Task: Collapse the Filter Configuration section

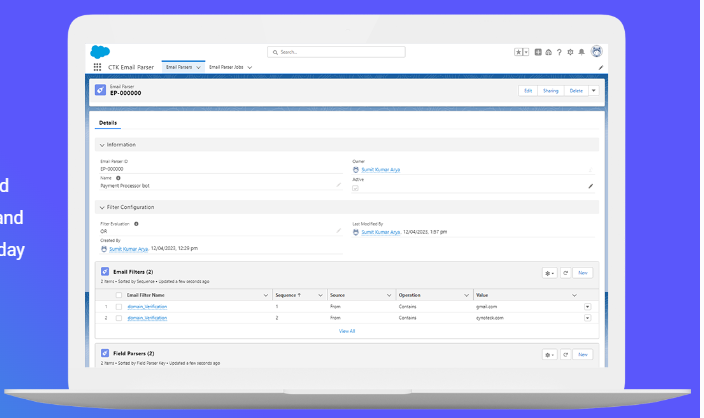Action: pos(101,207)
